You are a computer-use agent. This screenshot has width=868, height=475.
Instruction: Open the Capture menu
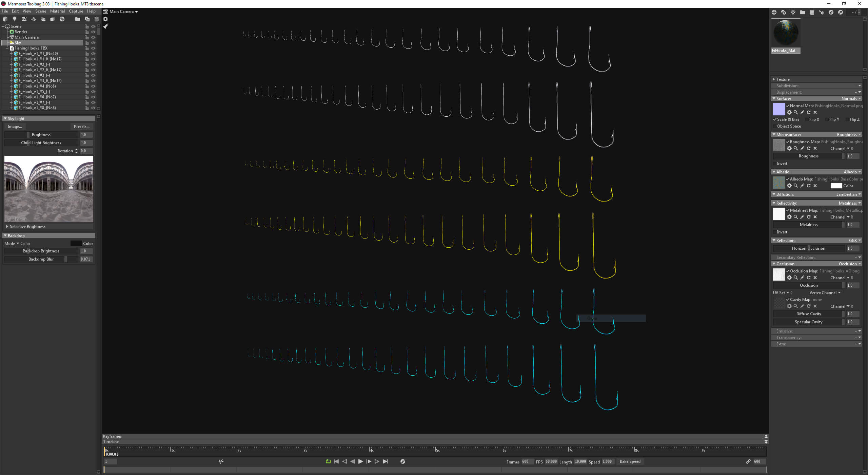coord(76,11)
